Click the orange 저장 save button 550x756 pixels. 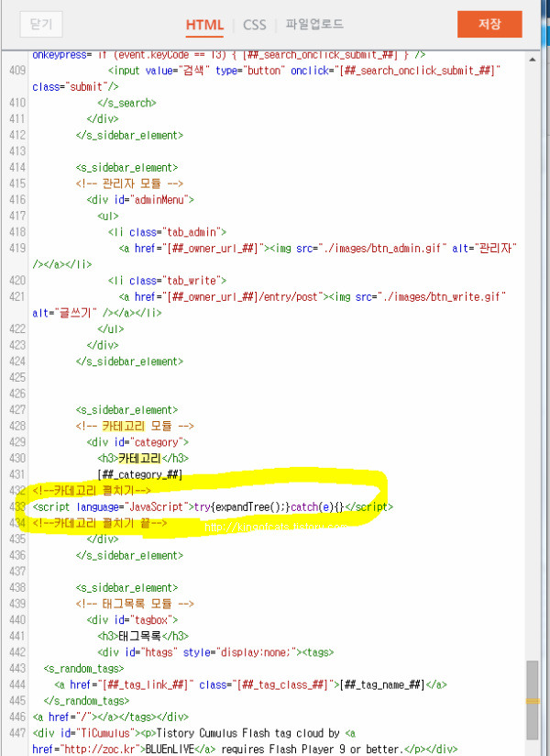[489, 24]
